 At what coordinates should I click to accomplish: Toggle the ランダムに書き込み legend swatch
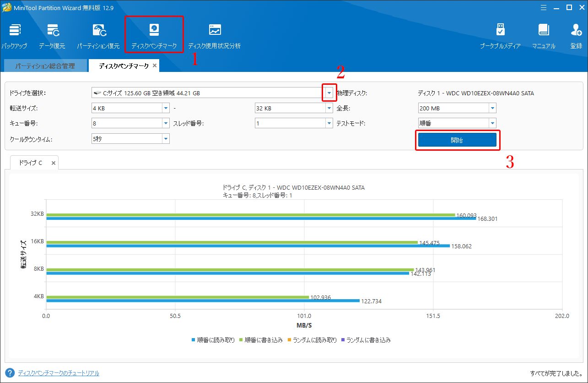[343, 340]
